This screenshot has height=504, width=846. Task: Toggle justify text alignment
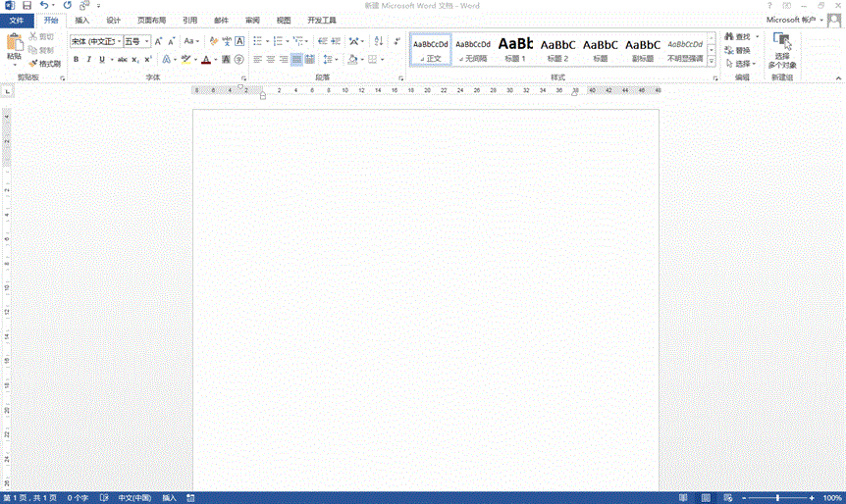296,60
